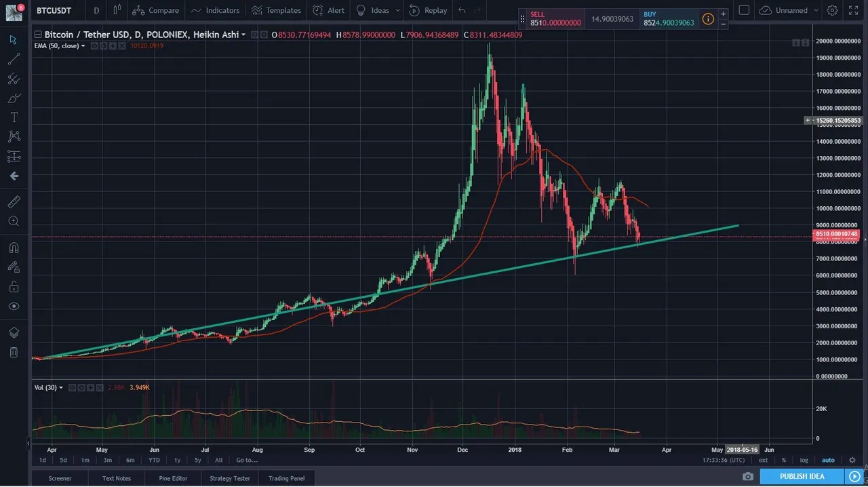Collapse the main series legend
The height and width of the screenshot is (487, 868).
click(x=37, y=34)
